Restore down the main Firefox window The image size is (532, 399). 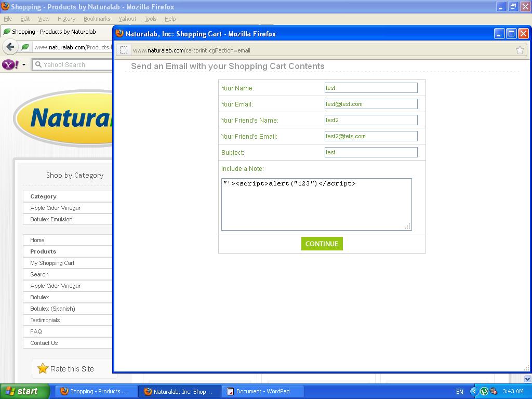click(x=513, y=6)
